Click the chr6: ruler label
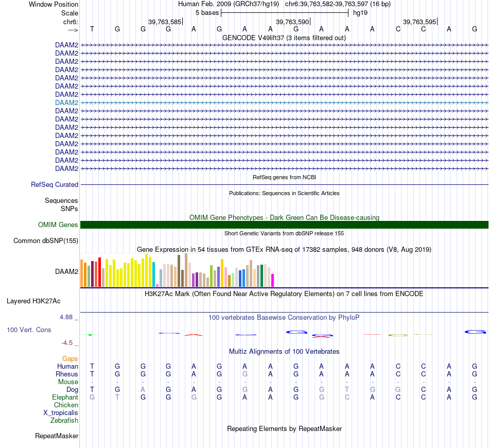 pos(71,22)
